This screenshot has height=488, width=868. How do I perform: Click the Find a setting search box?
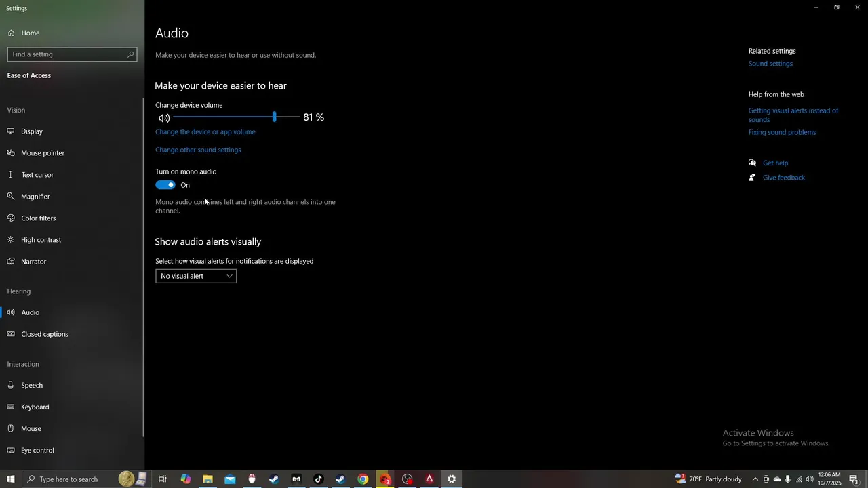(x=72, y=54)
